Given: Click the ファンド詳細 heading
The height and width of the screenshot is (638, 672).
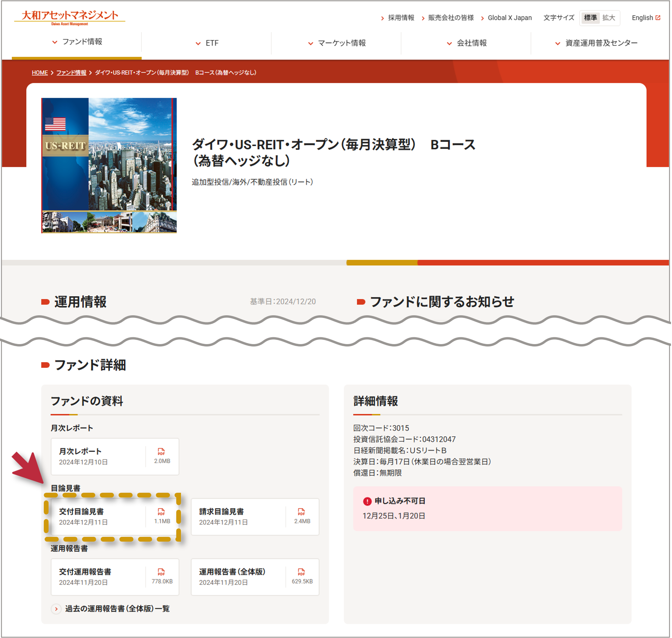Looking at the screenshot, I should 90,365.
